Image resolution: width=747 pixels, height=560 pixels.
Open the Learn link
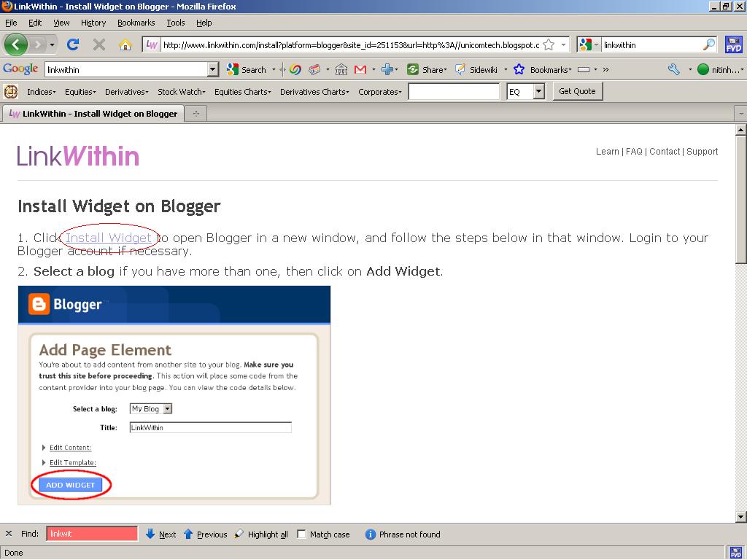tap(608, 152)
